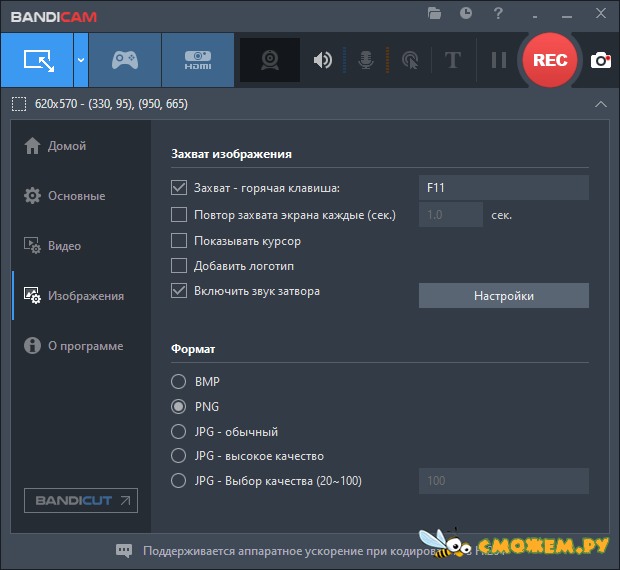Choose JPG - Выбор качества option

pos(179,481)
